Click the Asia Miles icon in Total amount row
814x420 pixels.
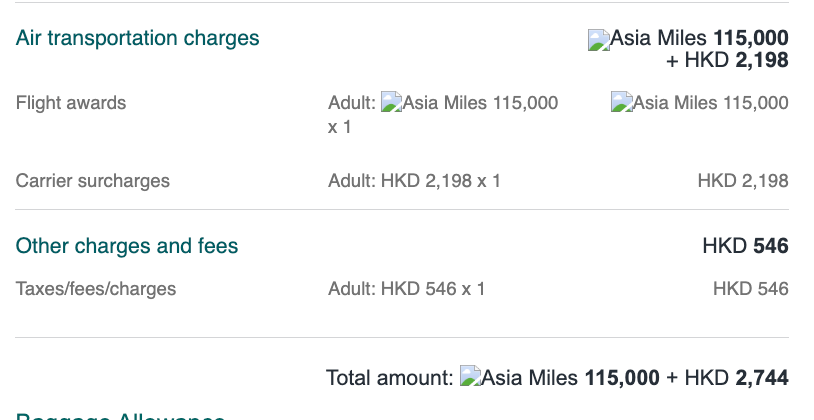click(x=470, y=376)
